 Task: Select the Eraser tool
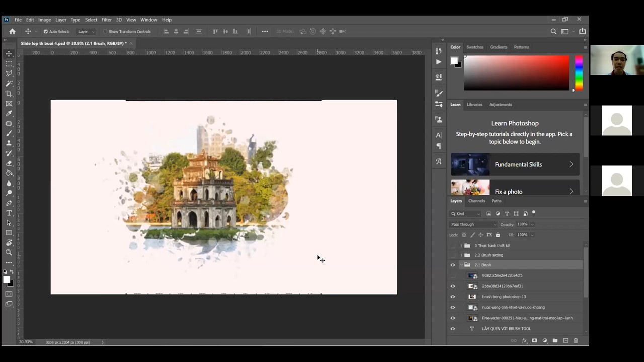click(x=9, y=163)
